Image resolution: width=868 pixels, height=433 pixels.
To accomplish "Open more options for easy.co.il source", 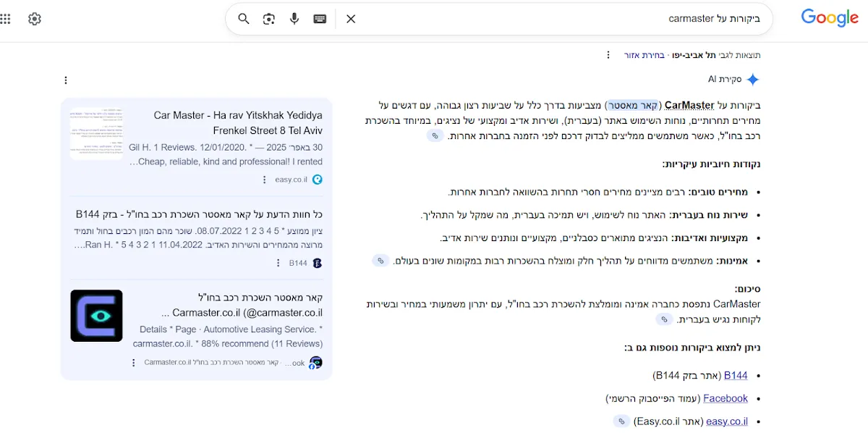I will 265,180.
